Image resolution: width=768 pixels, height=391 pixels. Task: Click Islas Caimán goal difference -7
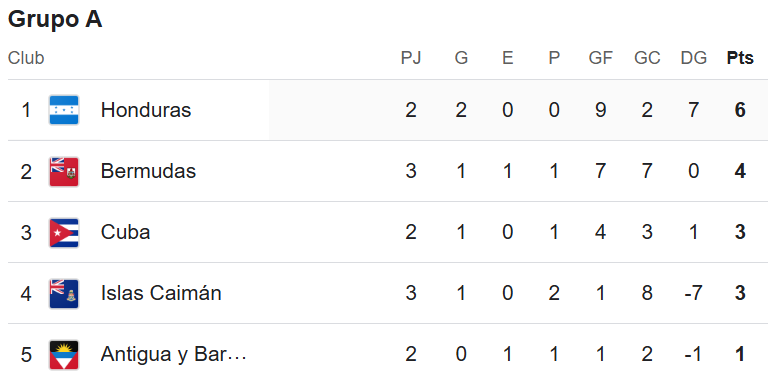tap(694, 293)
